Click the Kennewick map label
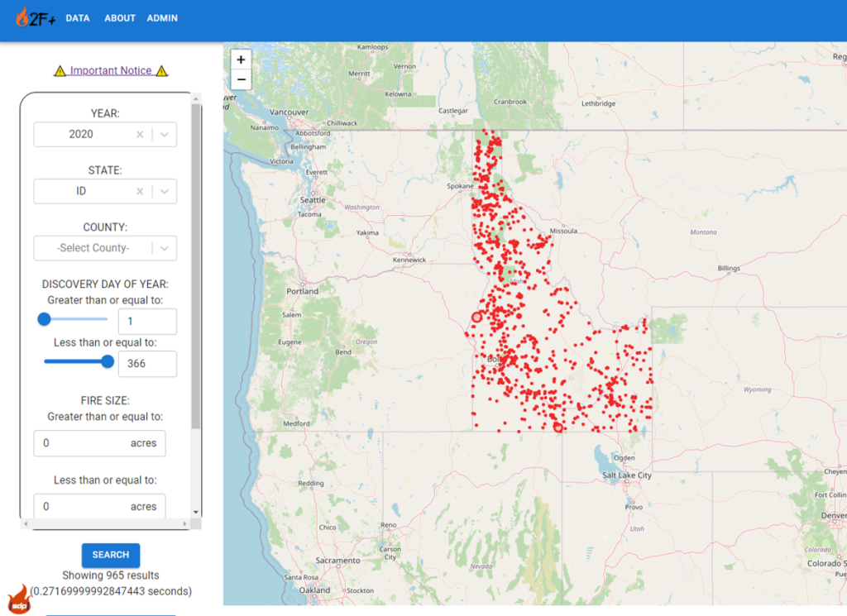847x616 pixels. (409, 260)
